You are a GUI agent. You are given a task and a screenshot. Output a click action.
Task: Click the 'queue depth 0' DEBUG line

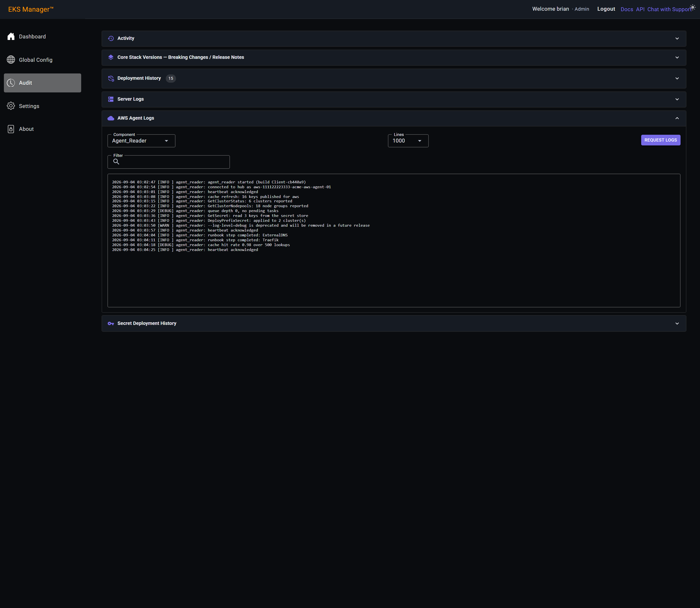coord(195,211)
